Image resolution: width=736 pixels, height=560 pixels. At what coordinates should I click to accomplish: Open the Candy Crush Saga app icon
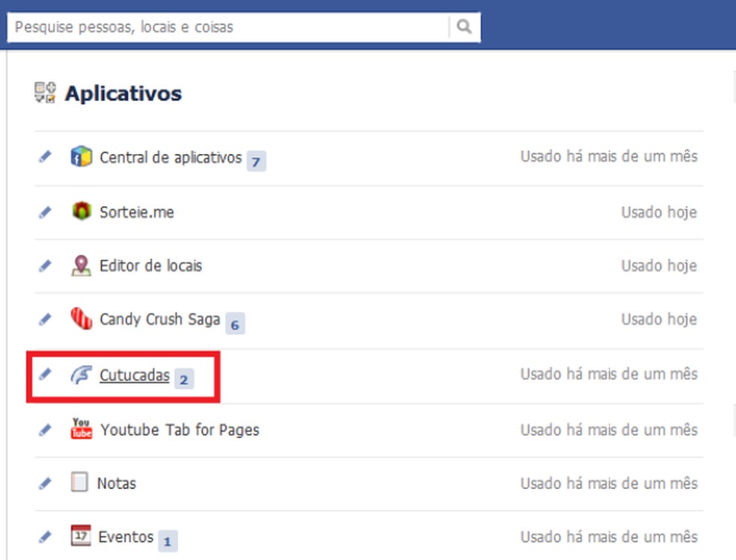point(82,319)
